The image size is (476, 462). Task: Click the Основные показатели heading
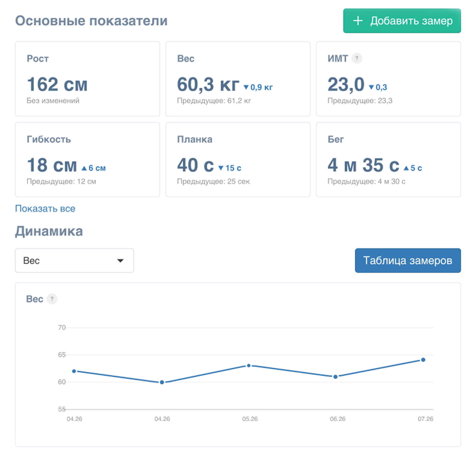coord(91,21)
